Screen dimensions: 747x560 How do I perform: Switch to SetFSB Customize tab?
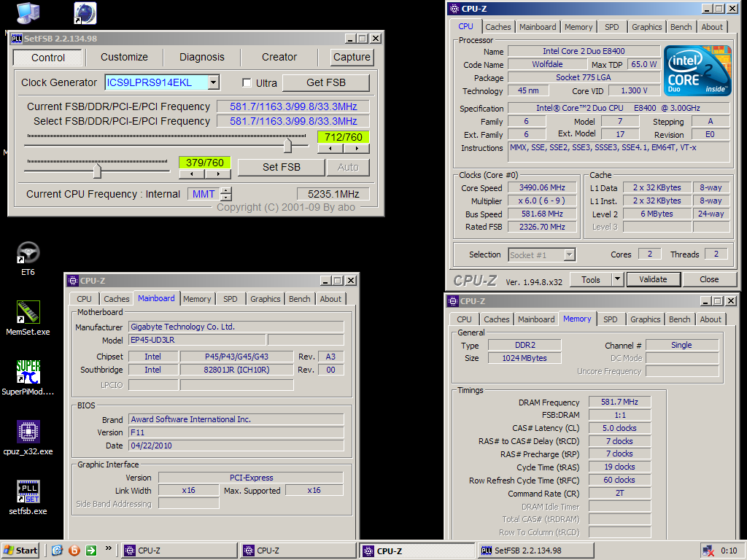point(124,57)
